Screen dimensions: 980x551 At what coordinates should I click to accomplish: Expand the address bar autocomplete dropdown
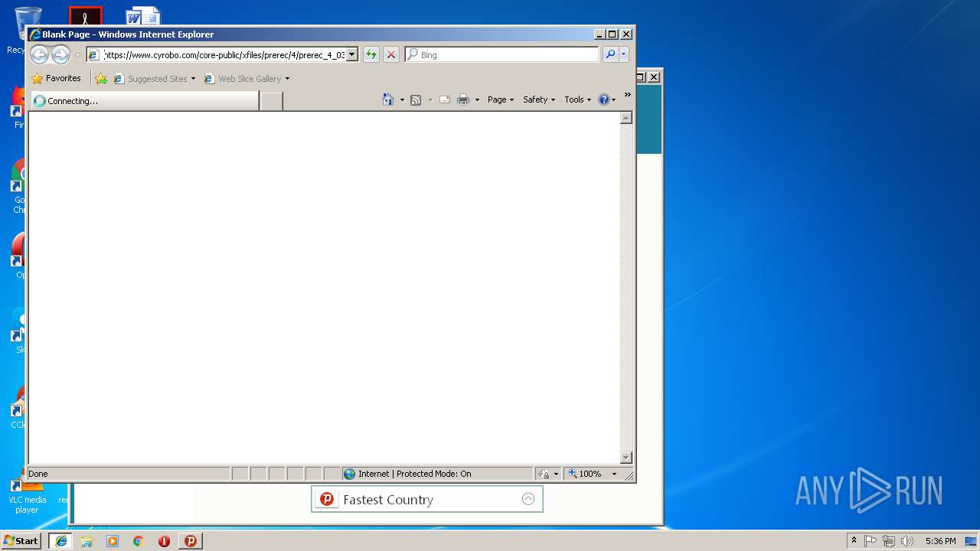coord(352,54)
